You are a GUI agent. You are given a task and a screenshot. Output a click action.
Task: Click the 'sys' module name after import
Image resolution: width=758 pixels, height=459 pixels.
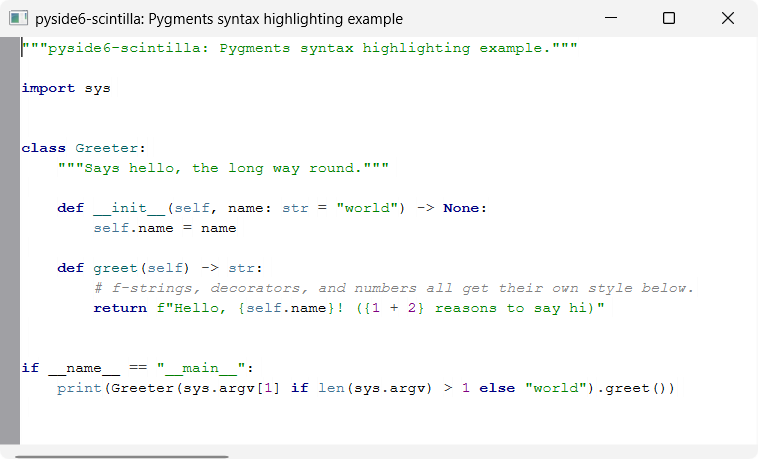(98, 89)
